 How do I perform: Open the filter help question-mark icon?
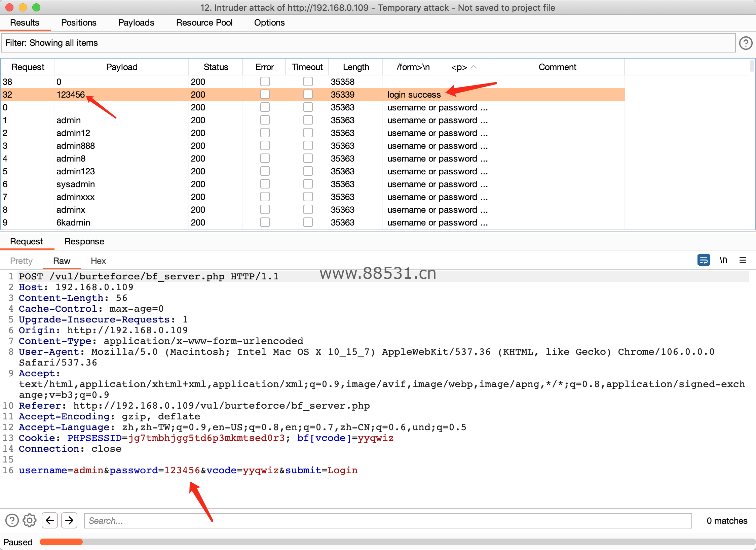coord(746,43)
